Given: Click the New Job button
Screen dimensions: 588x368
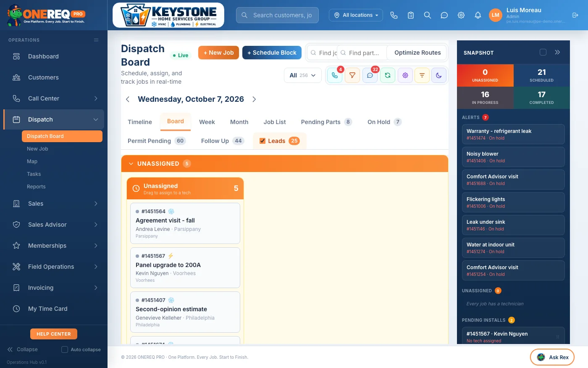Looking at the screenshot, I should pyautogui.click(x=219, y=53).
